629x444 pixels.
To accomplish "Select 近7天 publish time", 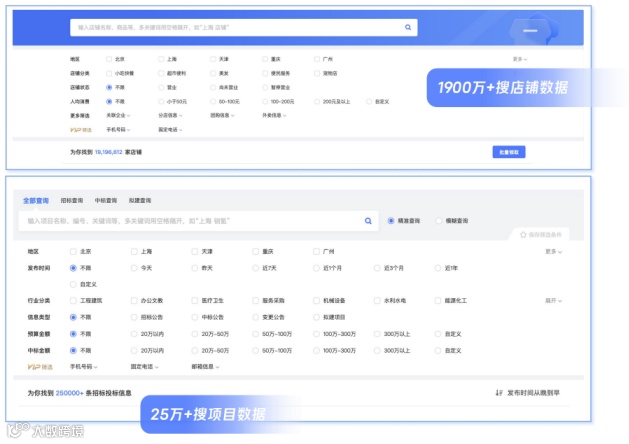I will coord(256,268).
